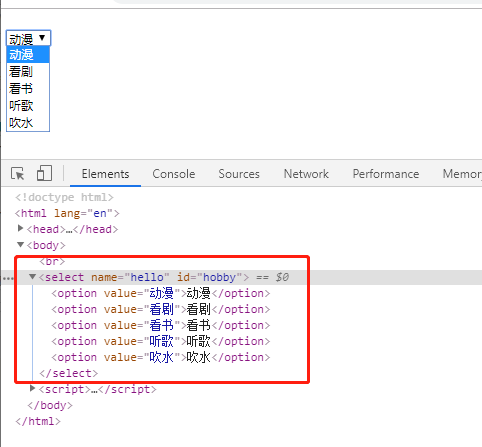Choose 看书 in the dropdown list
This screenshot has height=447, width=482.
pos(28,89)
